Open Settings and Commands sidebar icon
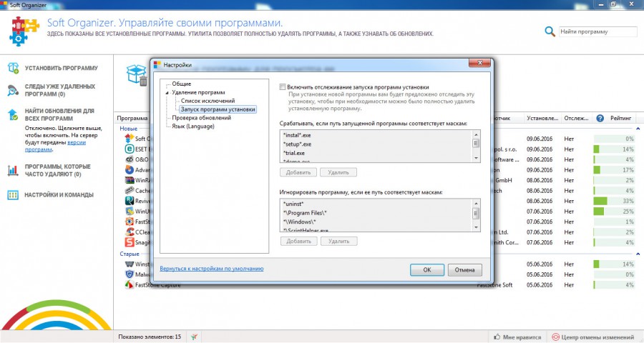This screenshot has width=644, height=343. 13,194
